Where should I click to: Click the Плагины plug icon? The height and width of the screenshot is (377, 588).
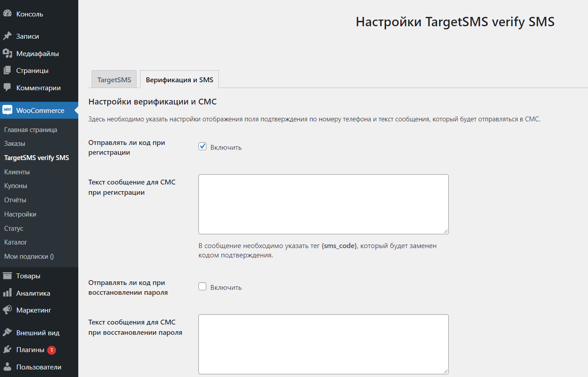click(7, 350)
